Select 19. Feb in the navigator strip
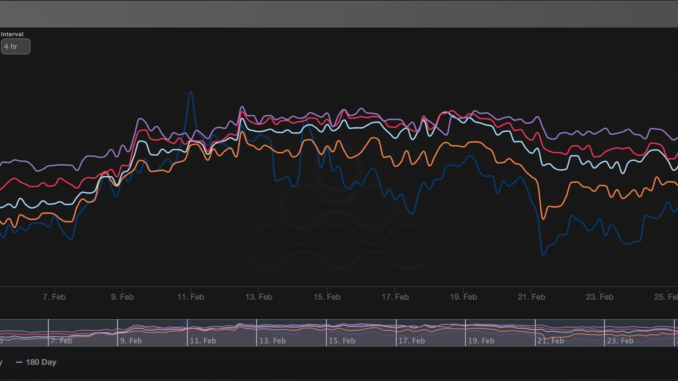678x381 pixels. (481, 341)
